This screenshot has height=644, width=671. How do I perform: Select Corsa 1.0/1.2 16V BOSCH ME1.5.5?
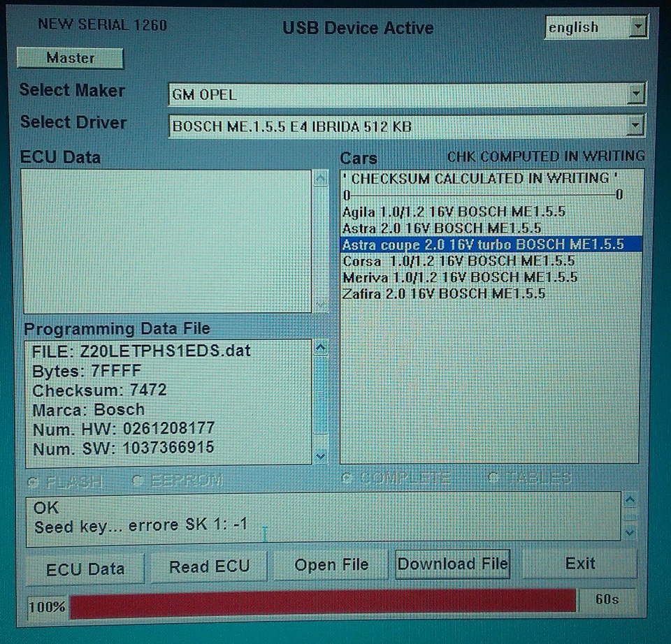[459, 261]
